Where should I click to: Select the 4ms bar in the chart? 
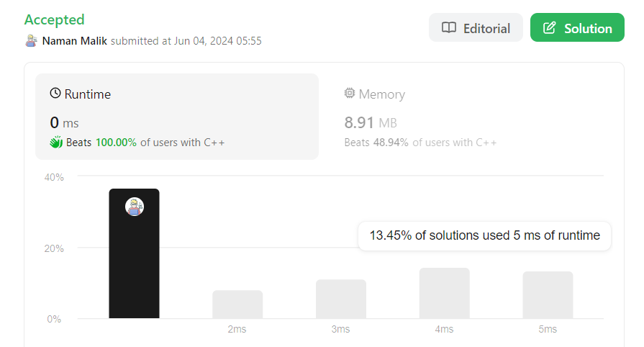[x=444, y=293]
